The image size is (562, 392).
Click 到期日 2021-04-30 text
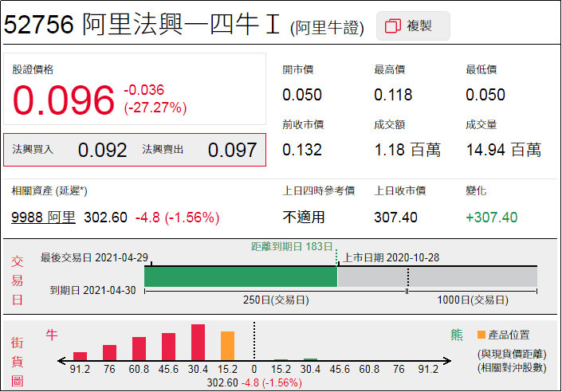(x=92, y=290)
